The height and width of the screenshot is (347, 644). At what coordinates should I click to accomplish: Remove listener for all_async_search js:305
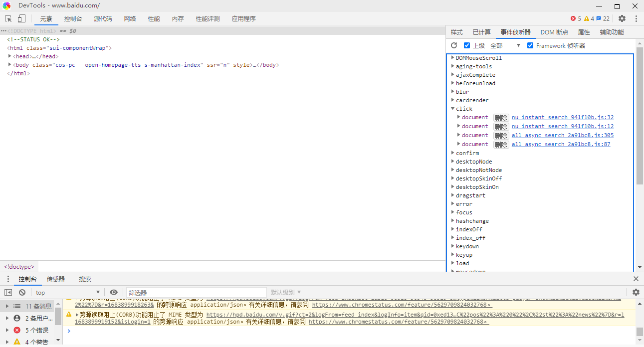click(501, 136)
